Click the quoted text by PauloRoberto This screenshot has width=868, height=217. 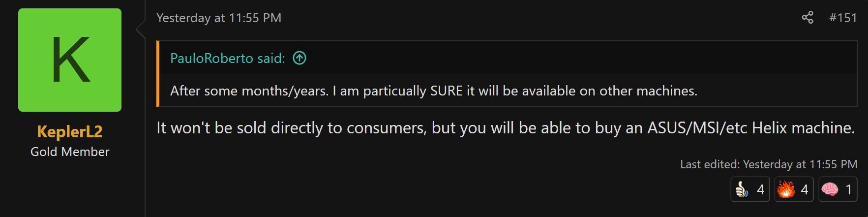point(433,91)
